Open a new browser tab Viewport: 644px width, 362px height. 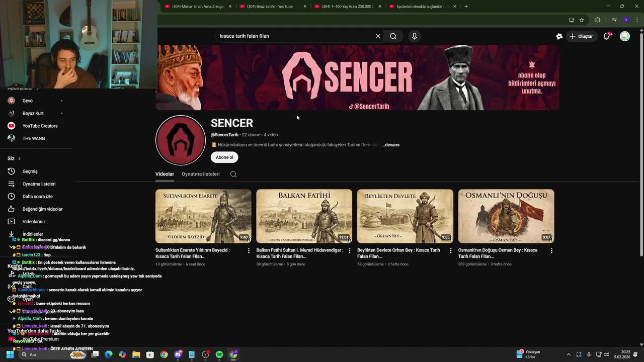tap(466, 7)
